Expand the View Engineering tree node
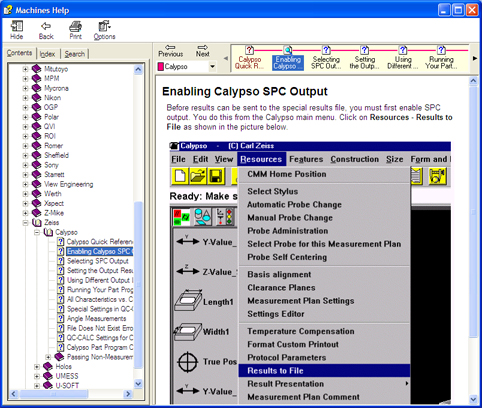 [x=25, y=184]
